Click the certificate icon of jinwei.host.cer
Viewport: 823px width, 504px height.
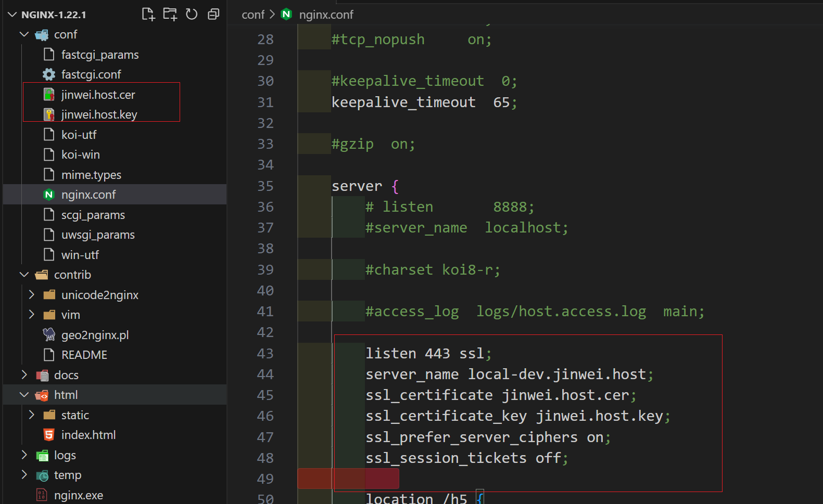49,95
